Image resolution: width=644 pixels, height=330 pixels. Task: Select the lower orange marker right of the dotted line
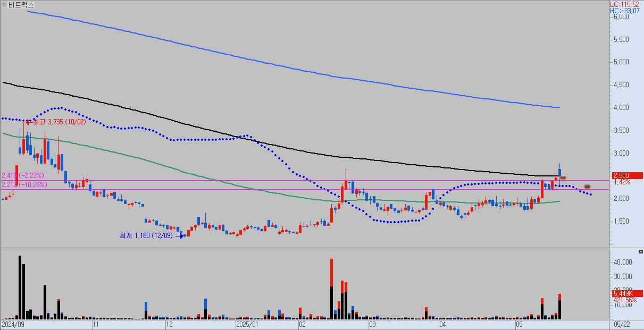tap(587, 187)
